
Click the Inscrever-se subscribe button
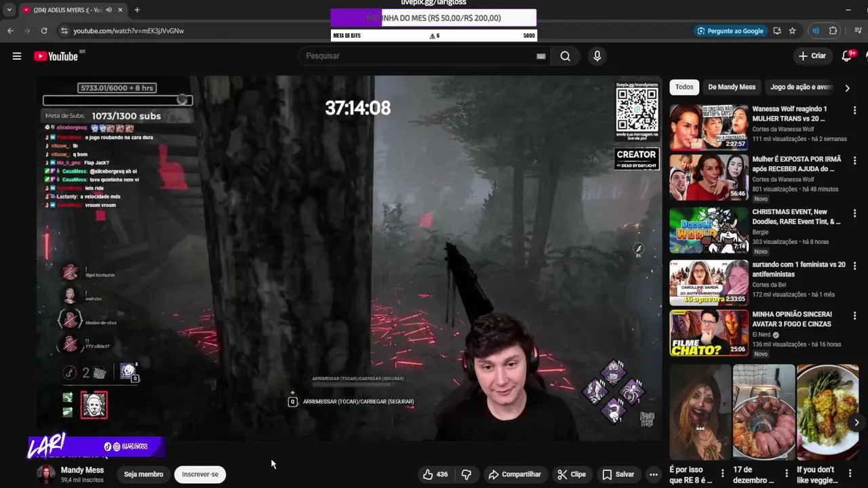200,474
